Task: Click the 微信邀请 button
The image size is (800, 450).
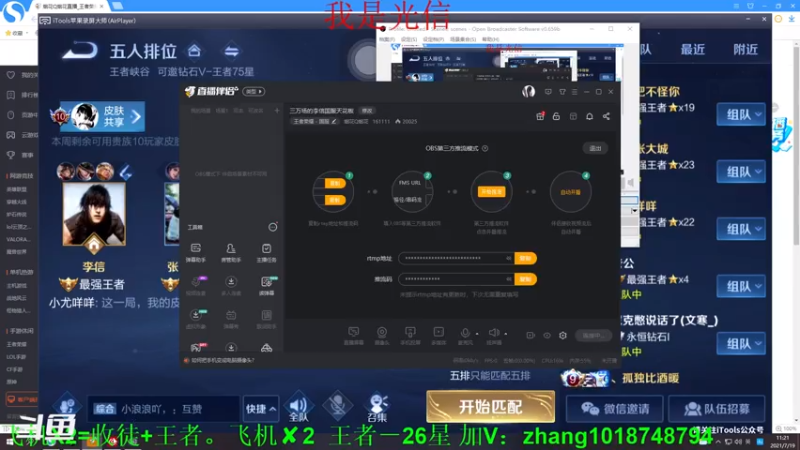Action: pyautogui.click(x=615, y=409)
